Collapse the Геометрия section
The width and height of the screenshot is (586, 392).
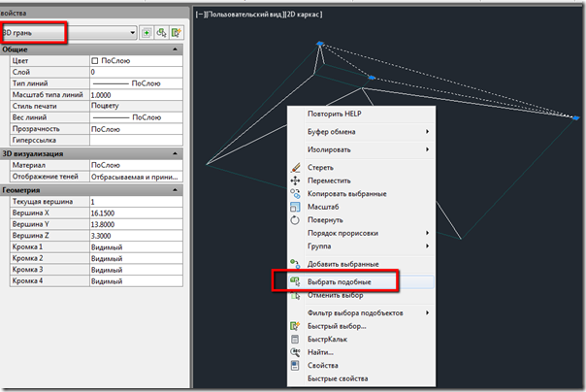click(x=175, y=190)
